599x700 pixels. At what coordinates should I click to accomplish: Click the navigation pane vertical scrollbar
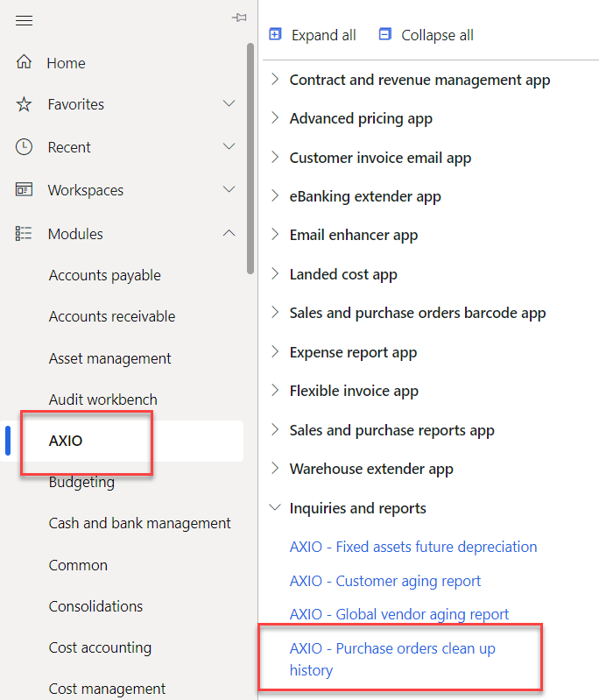coord(250,158)
